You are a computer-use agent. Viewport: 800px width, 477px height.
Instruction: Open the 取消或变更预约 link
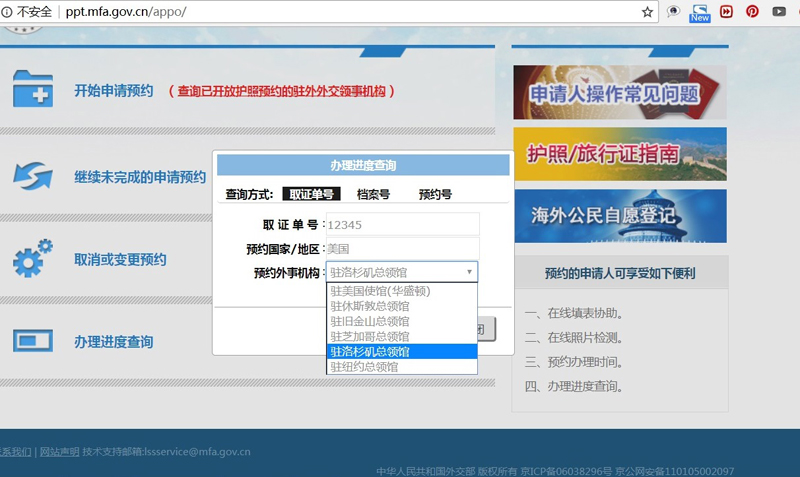click(x=120, y=259)
